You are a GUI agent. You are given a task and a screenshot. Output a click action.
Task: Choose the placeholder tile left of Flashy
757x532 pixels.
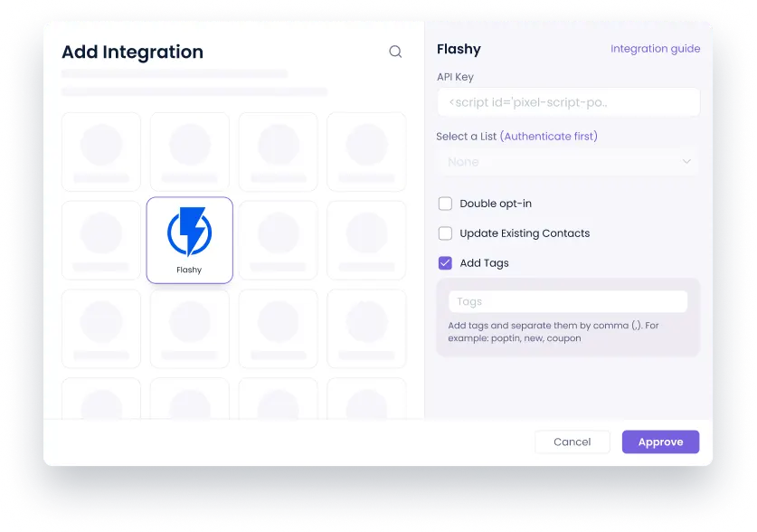pos(101,240)
